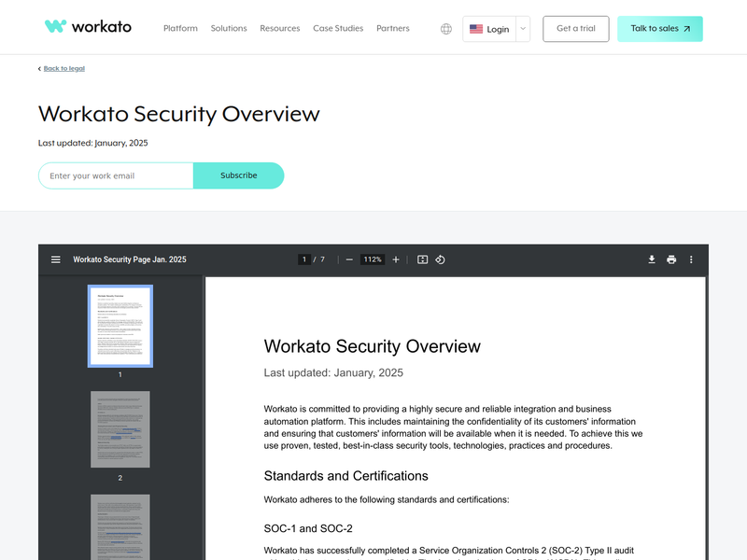The image size is (747, 560).
Task: Zoom out the PDF viewer
Action: click(349, 259)
